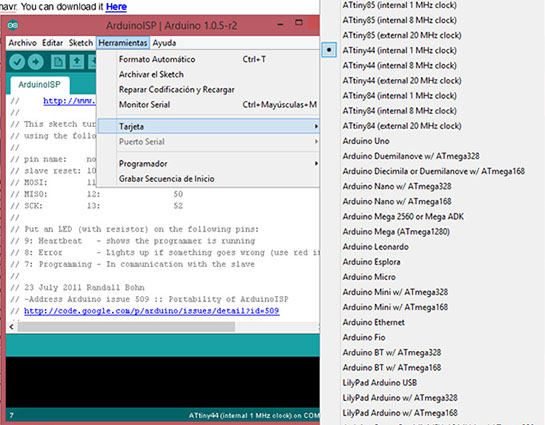This screenshot has width=545, height=425.
Task: Select Arduino Fio board
Action: click(x=364, y=337)
